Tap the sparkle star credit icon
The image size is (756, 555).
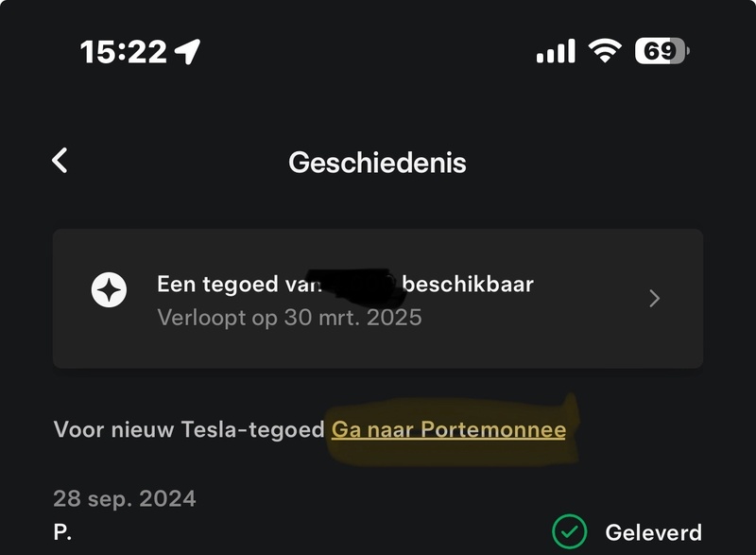[109, 290]
